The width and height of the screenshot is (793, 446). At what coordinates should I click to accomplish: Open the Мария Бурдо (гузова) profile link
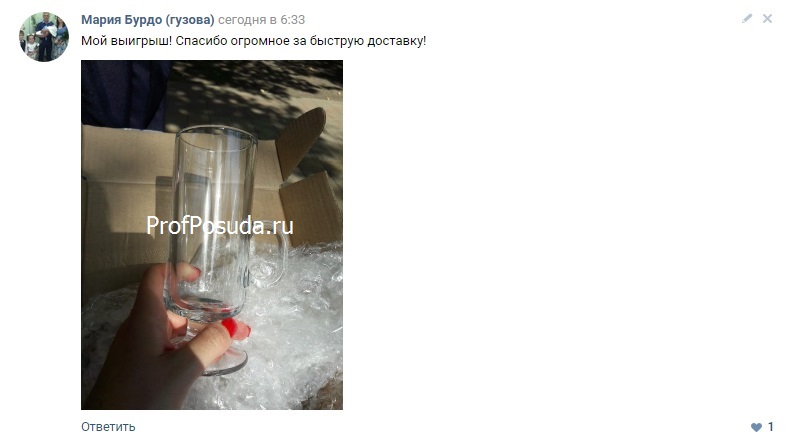click(x=148, y=20)
